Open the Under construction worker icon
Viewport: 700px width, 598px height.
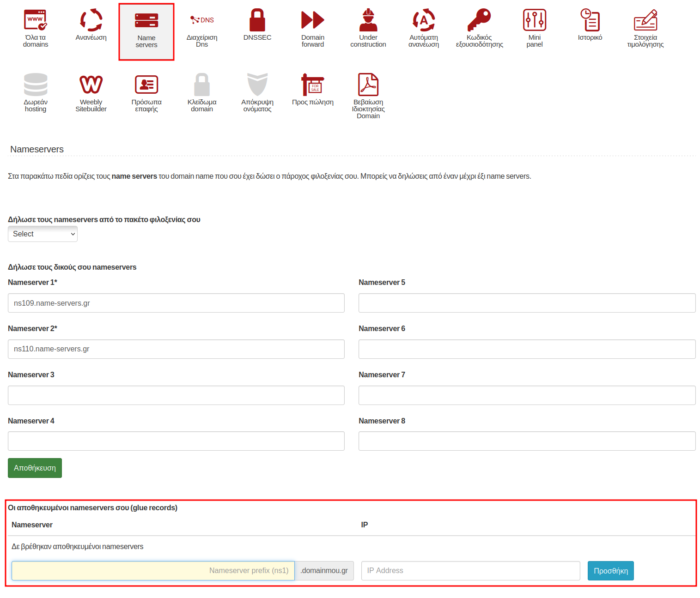pyautogui.click(x=368, y=20)
